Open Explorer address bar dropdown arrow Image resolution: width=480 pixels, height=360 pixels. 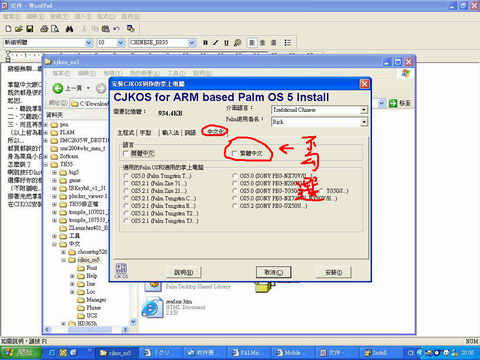pyautogui.click(x=382, y=104)
